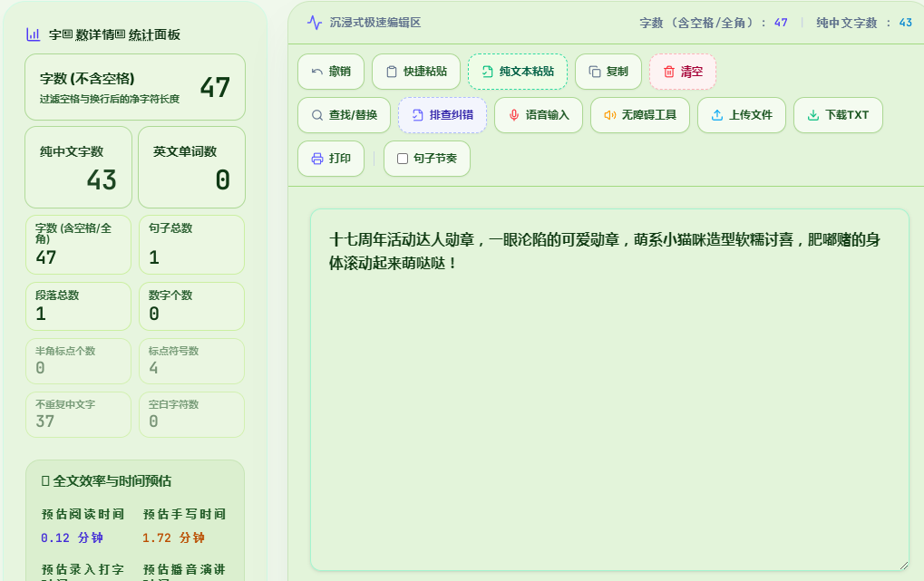This screenshot has width=924, height=581.
Task: Download the text via 下载TXT
Action: tap(838, 115)
